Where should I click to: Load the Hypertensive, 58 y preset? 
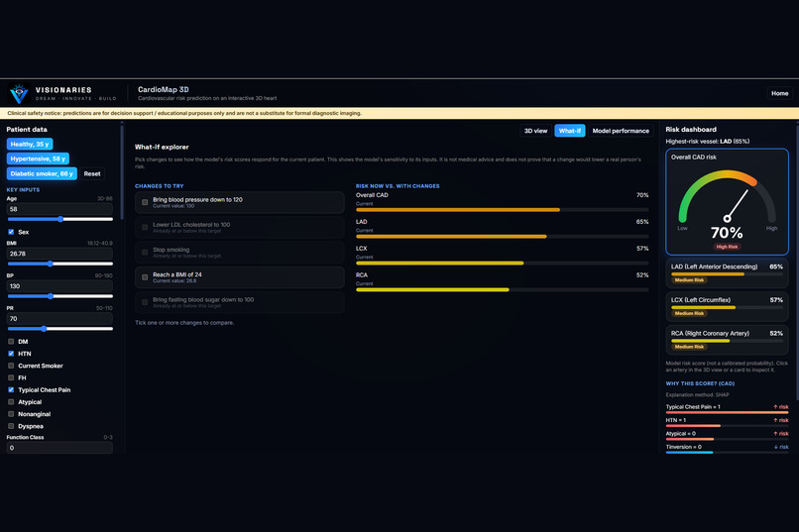[38, 159]
